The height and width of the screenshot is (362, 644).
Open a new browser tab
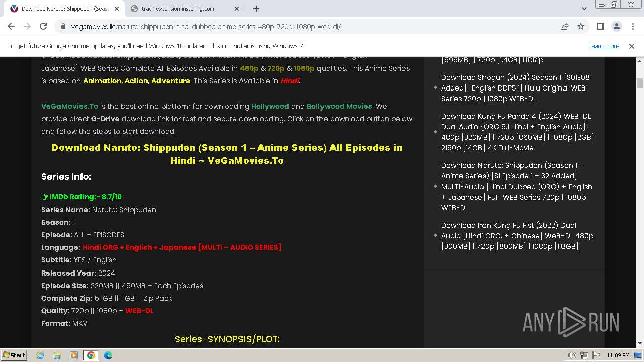coord(256,9)
